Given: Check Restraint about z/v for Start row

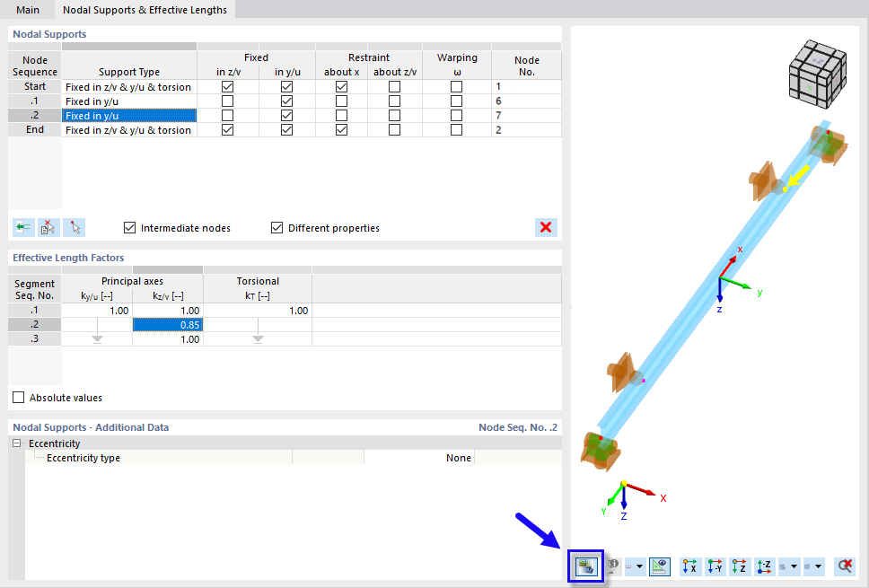Looking at the screenshot, I should 395,86.
